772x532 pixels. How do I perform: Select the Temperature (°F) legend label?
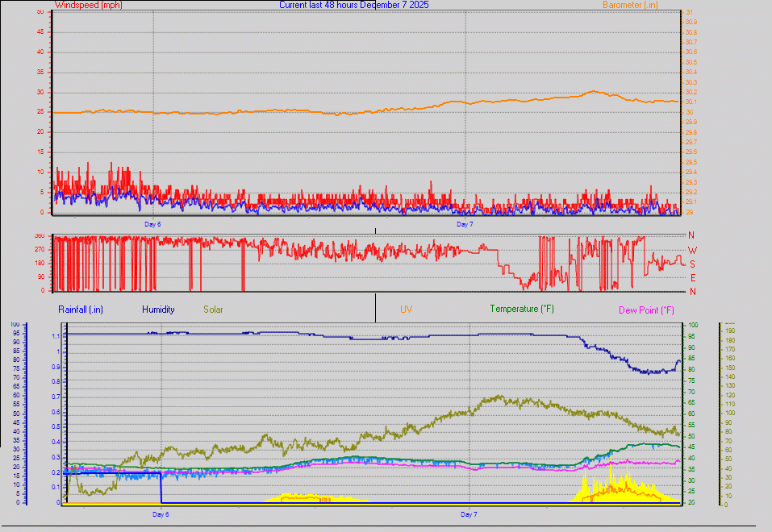click(522, 309)
